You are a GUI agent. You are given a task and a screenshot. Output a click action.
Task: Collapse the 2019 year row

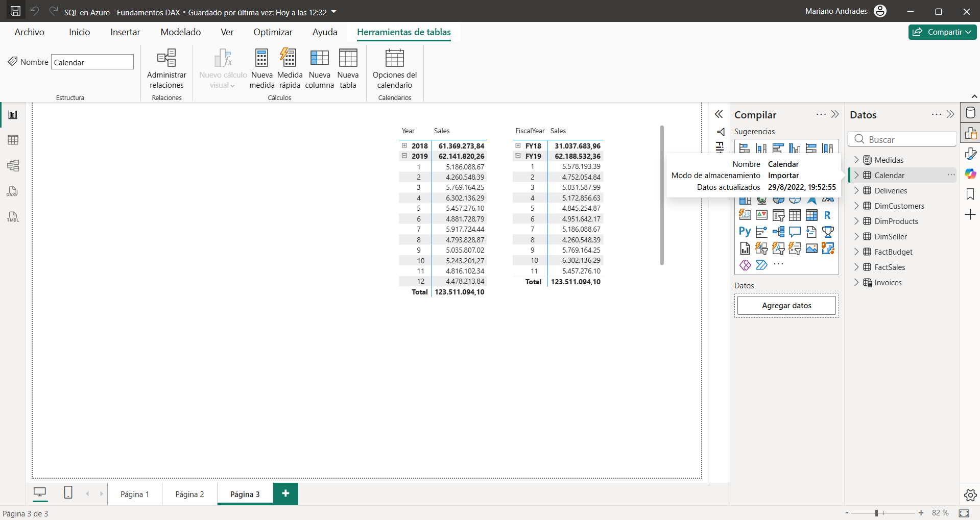404,156
